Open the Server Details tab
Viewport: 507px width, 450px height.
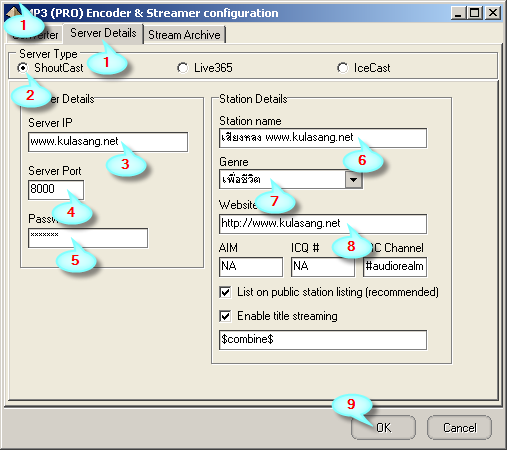tap(103, 33)
